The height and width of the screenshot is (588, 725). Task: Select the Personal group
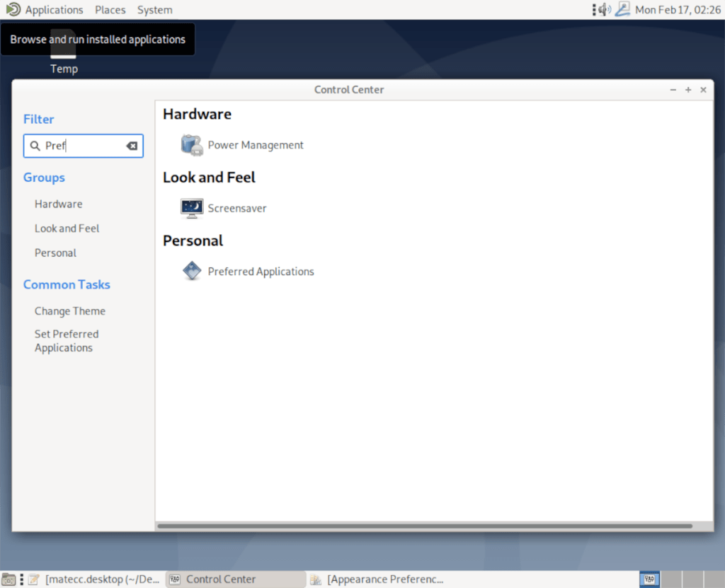55,253
